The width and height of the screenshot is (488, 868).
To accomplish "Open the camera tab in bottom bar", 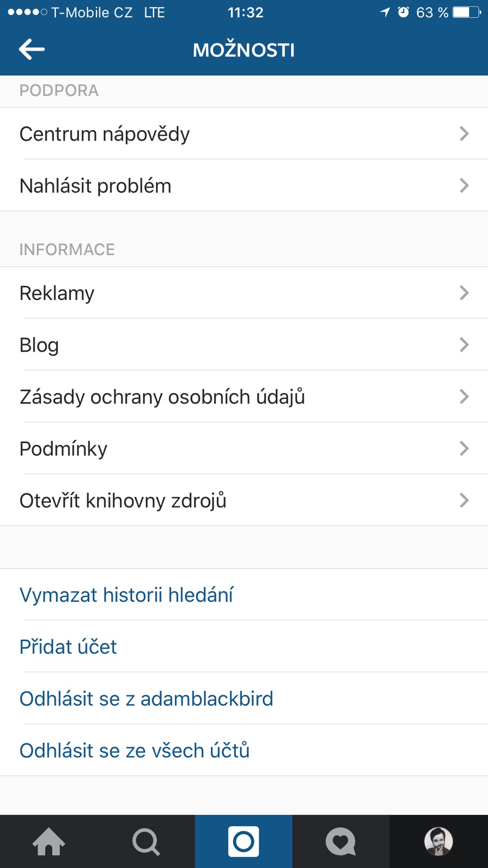I will (243, 841).
